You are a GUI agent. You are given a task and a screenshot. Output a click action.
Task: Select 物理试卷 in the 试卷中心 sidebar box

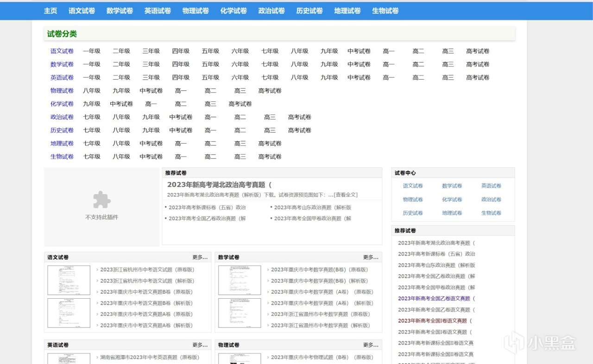413,200
